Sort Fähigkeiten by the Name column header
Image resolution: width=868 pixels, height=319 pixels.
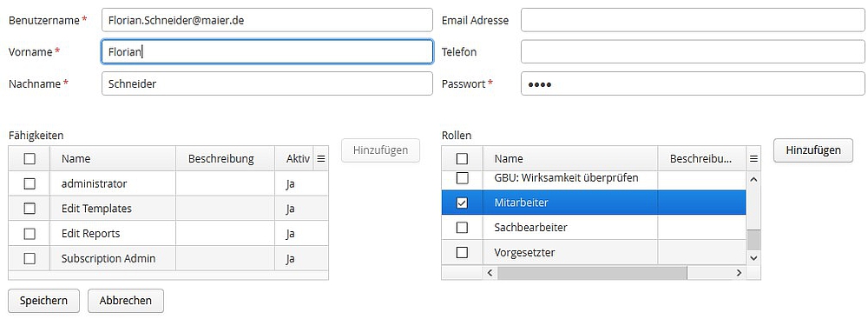click(x=113, y=159)
